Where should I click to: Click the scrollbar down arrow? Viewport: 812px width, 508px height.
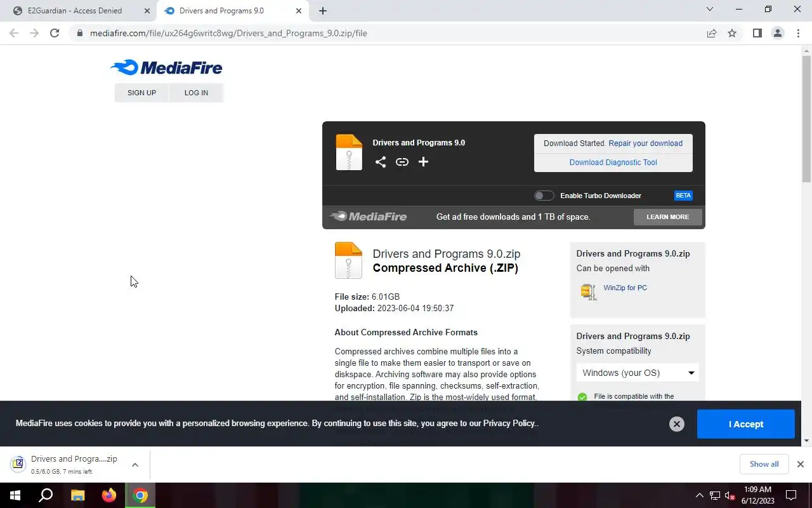[806, 441]
